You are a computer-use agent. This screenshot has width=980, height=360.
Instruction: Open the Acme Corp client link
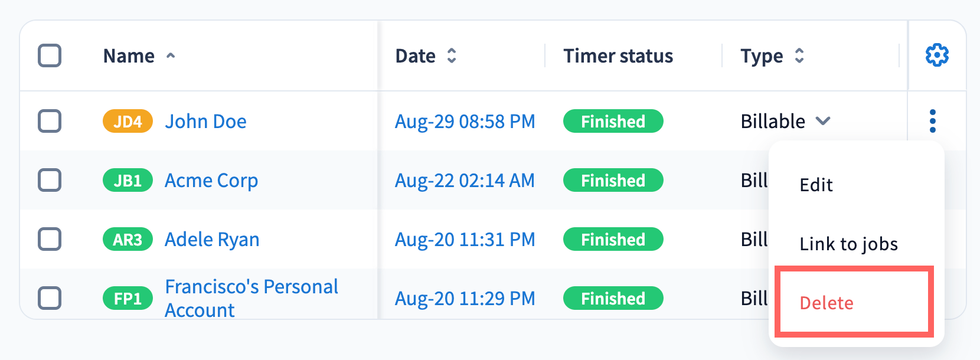211,181
